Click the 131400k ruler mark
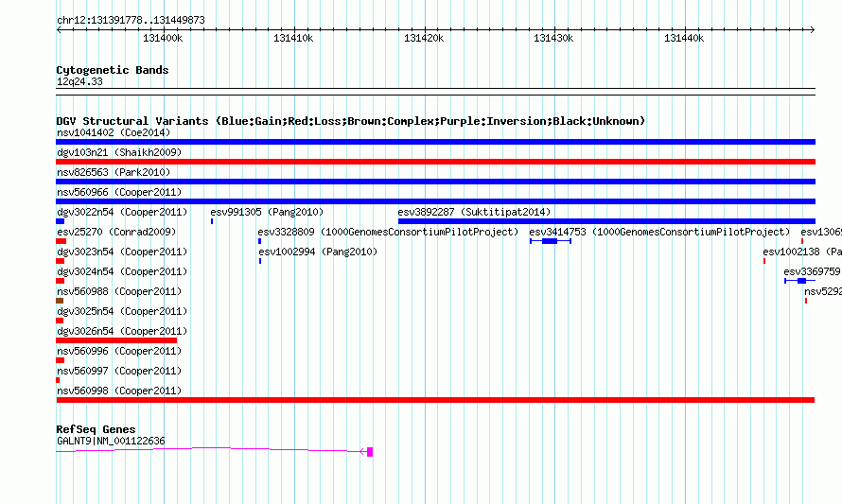This screenshot has height=504, width=842. click(x=163, y=38)
